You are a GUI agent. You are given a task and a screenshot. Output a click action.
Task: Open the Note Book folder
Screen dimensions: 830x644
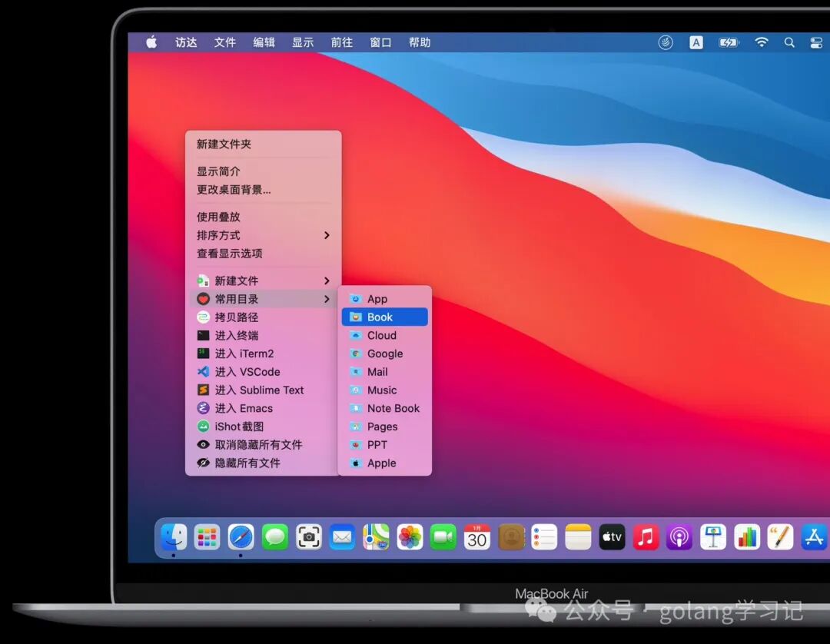pos(385,409)
